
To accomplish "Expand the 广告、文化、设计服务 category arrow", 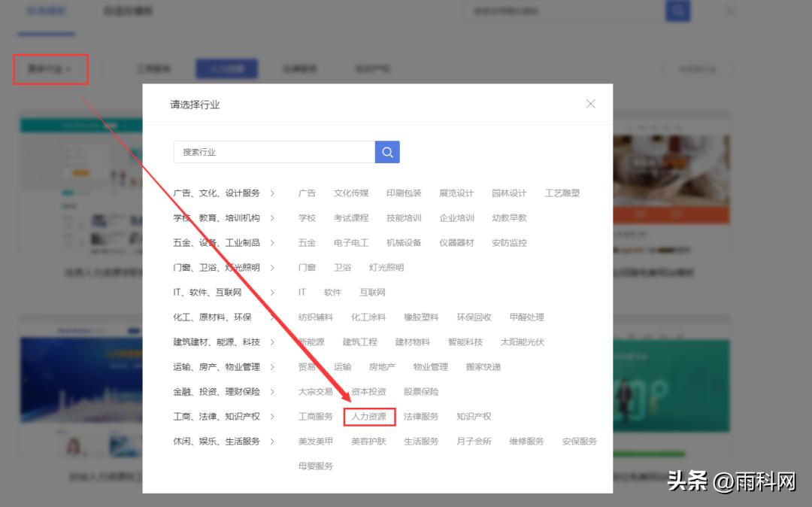I will [x=272, y=193].
